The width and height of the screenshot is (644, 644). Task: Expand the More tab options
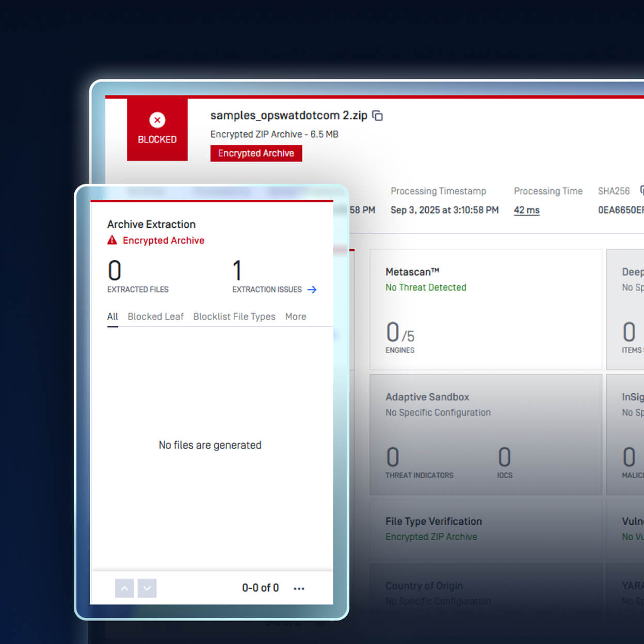[x=296, y=316]
